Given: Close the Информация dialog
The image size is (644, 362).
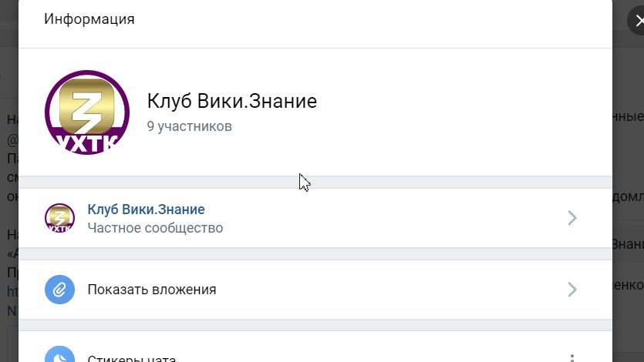Looking at the screenshot, I should [x=636, y=21].
